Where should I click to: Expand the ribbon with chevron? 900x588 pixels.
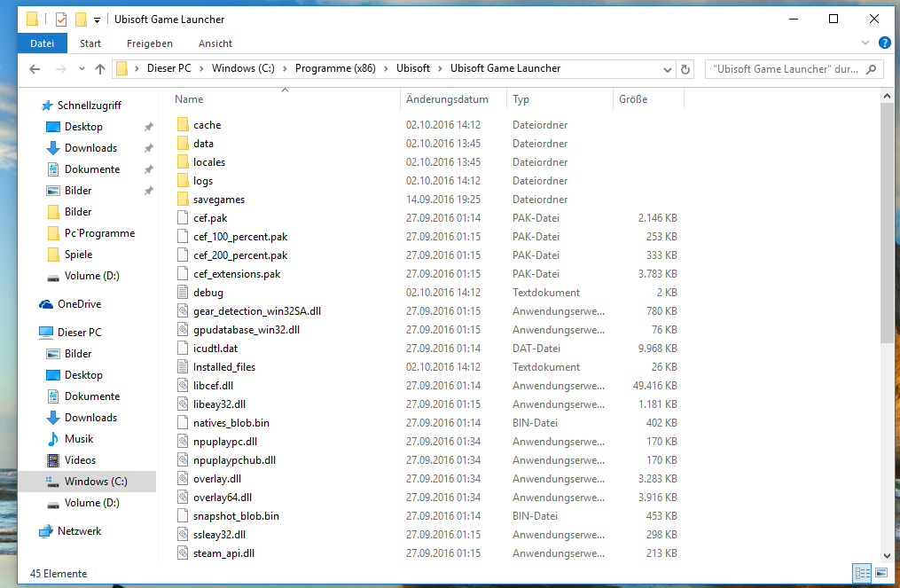point(865,43)
